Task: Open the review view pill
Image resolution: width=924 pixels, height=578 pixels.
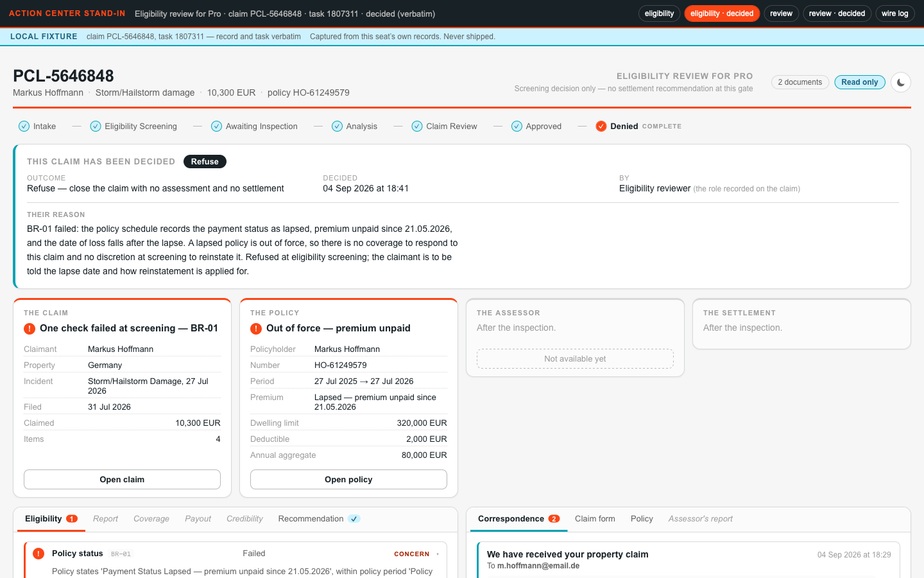Action: [x=781, y=13]
